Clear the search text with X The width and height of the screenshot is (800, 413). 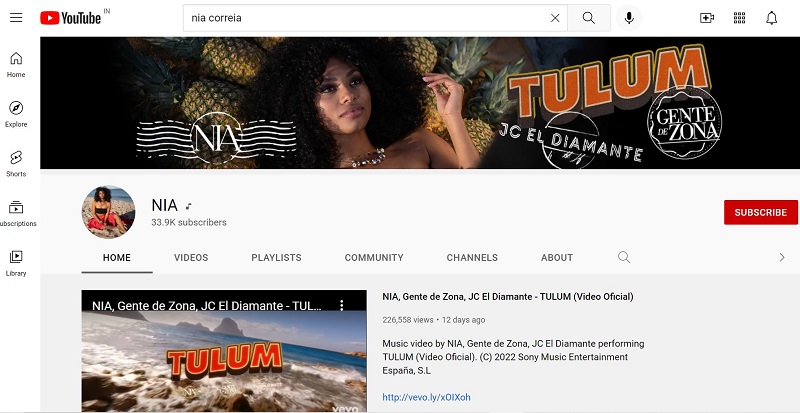click(555, 18)
